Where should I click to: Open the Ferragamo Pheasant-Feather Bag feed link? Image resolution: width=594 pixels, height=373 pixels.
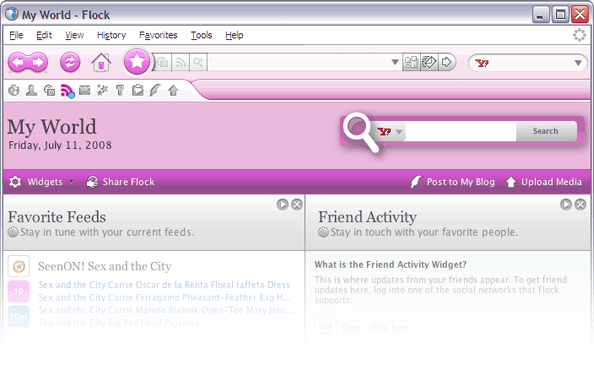(164, 298)
